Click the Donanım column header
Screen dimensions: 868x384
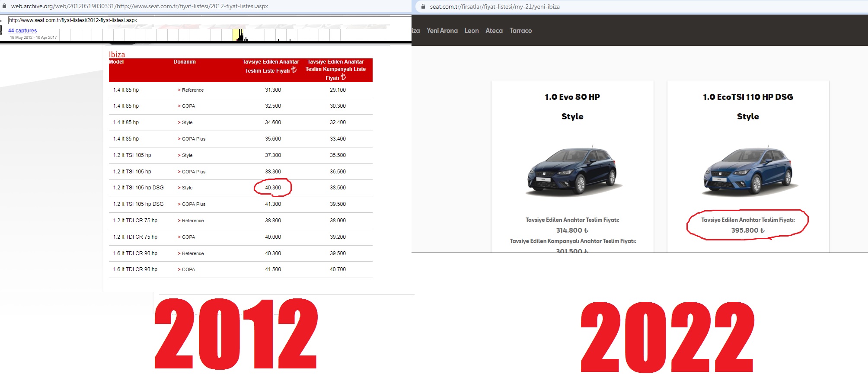click(185, 62)
